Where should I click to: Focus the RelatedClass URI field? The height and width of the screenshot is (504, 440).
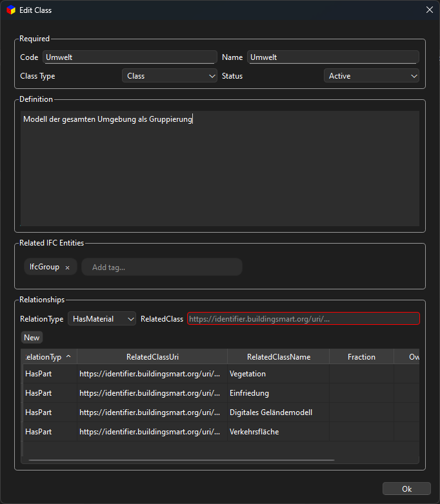click(303, 318)
